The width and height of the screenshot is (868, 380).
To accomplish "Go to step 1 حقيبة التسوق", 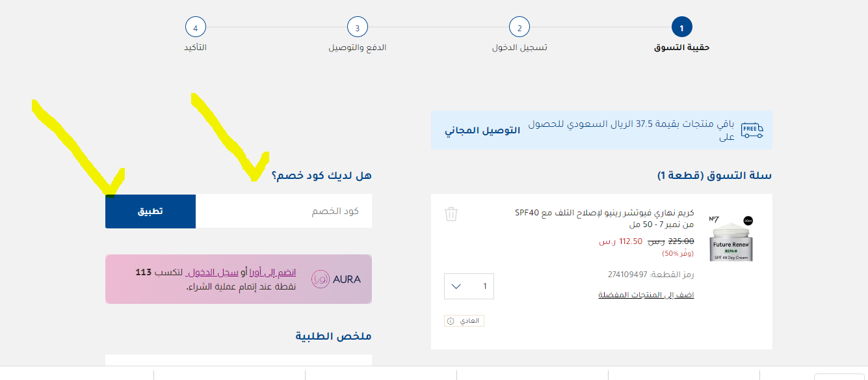I will pos(681,28).
